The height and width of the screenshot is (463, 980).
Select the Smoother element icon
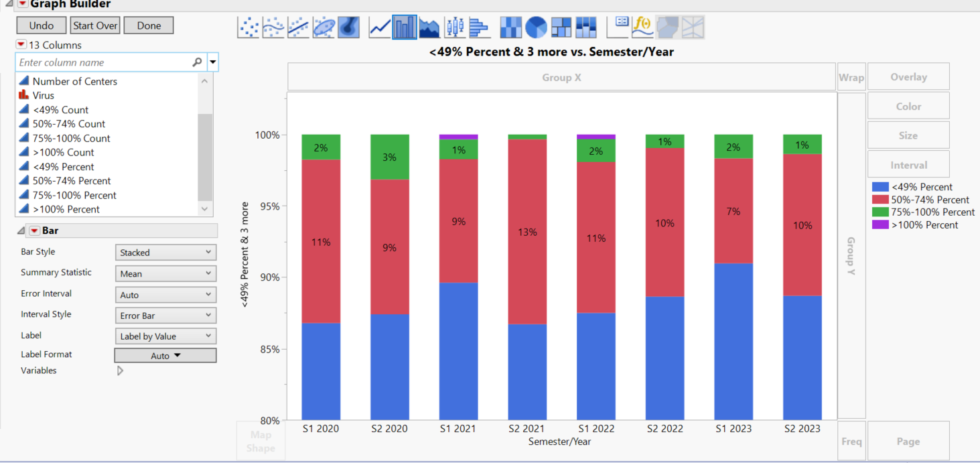273,27
